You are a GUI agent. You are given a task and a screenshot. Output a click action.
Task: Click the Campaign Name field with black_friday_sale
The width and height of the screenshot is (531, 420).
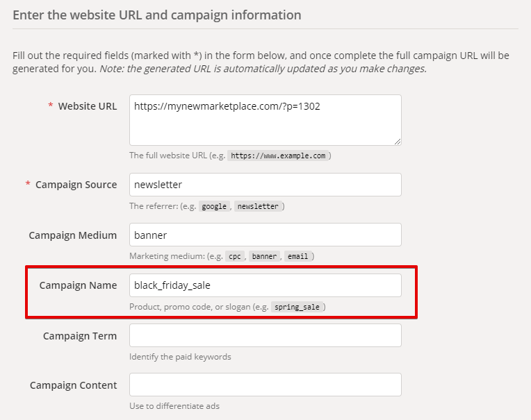[265, 285]
